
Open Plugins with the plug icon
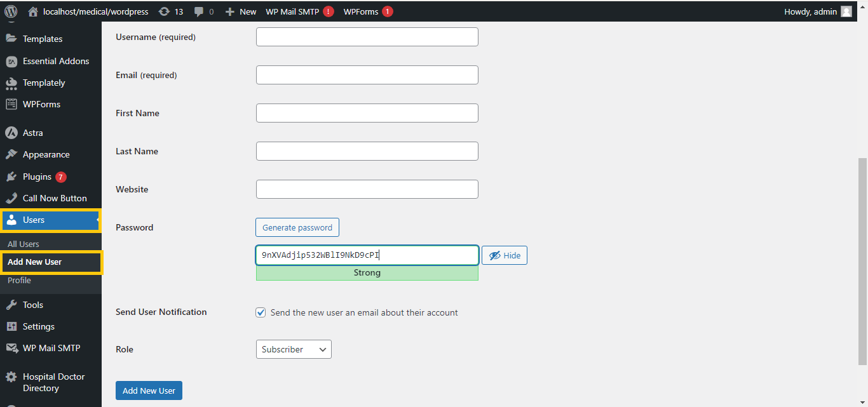tap(11, 177)
